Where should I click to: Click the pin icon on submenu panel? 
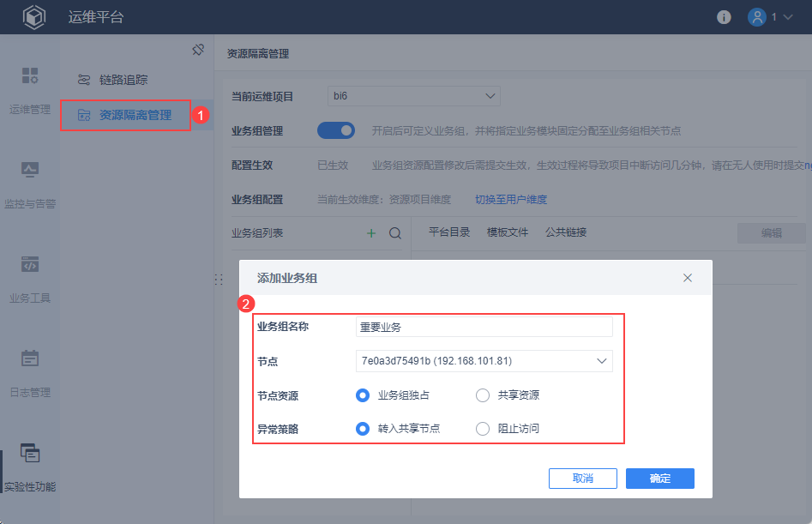[x=198, y=50]
